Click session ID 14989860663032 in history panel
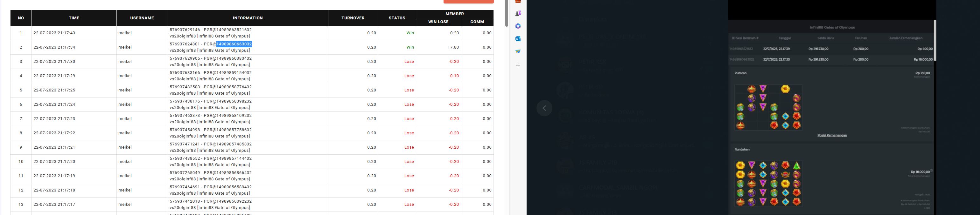The image size is (980, 215). click(742, 59)
